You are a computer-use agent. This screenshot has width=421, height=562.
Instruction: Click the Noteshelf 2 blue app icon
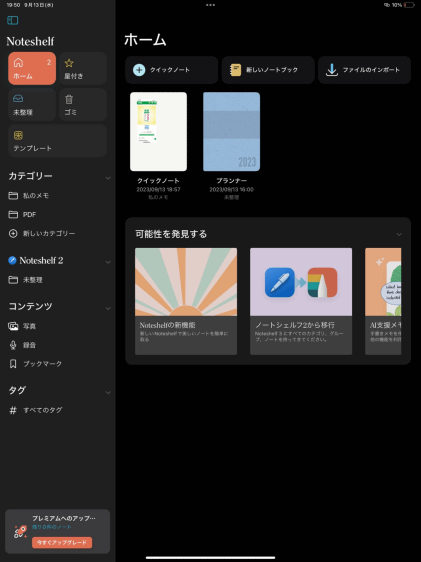point(12,261)
